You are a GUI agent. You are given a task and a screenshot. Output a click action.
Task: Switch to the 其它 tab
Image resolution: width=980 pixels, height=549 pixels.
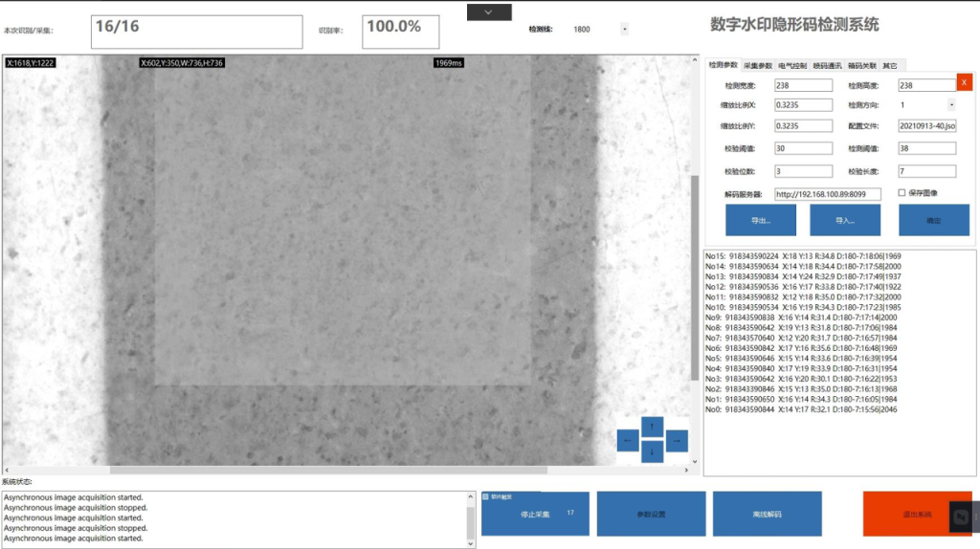pos(889,66)
